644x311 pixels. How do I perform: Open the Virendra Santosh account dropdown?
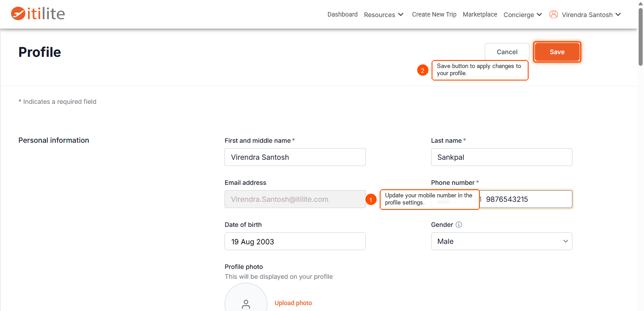pyautogui.click(x=591, y=15)
